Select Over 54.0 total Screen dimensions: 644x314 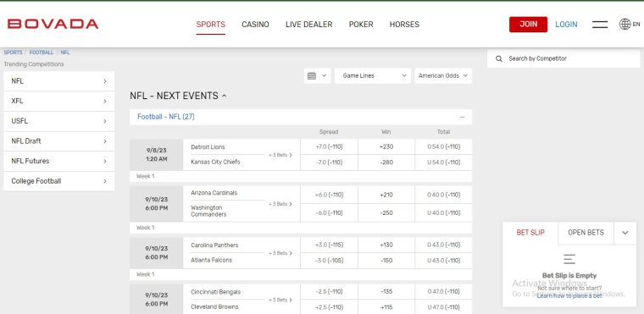click(x=443, y=147)
